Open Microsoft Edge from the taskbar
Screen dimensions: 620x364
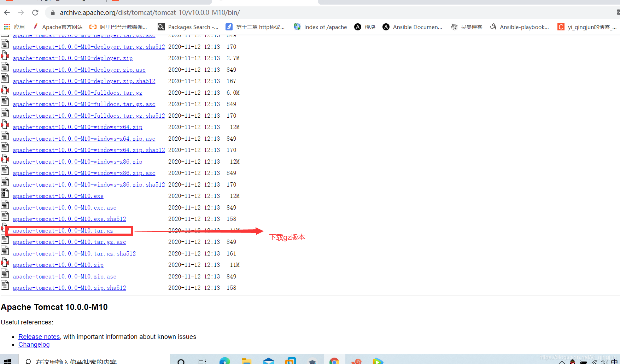pos(225,360)
